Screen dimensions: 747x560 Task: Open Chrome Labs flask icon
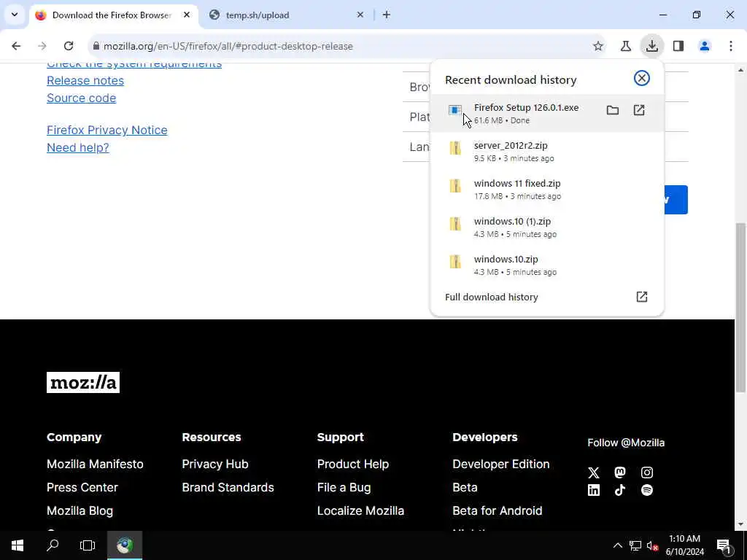click(625, 46)
